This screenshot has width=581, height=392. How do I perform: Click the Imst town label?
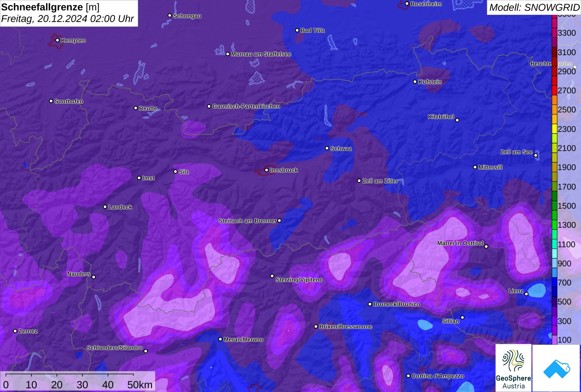point(149,178)
